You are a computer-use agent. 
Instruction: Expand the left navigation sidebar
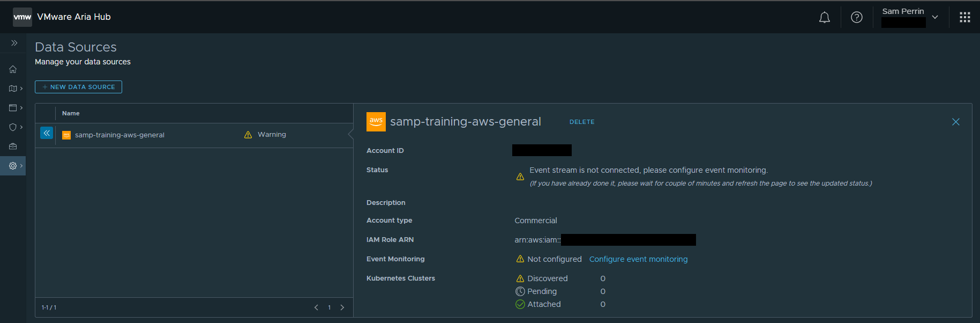(x=14, y=43)
